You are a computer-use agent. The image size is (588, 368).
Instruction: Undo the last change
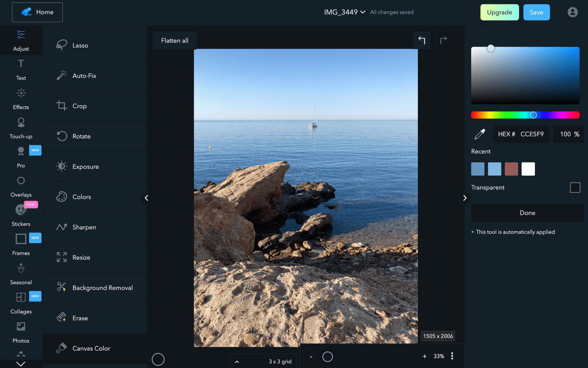click(x=422, y=40)
